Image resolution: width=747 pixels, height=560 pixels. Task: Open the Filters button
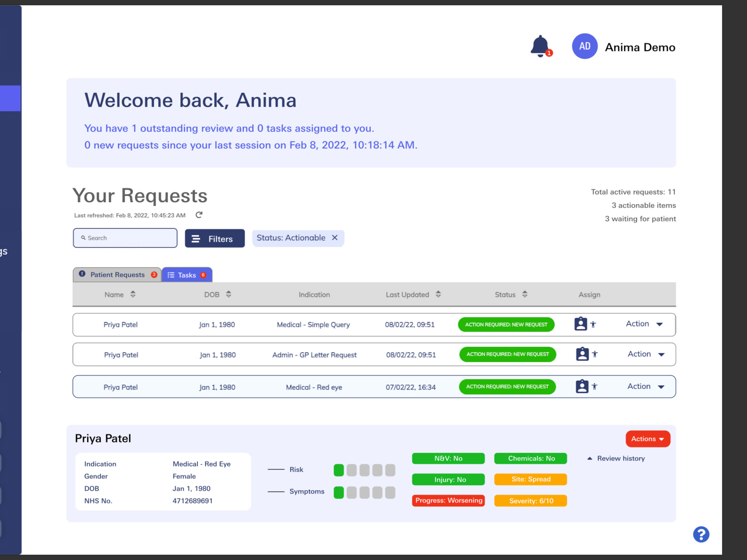click(x=214, y=239)
